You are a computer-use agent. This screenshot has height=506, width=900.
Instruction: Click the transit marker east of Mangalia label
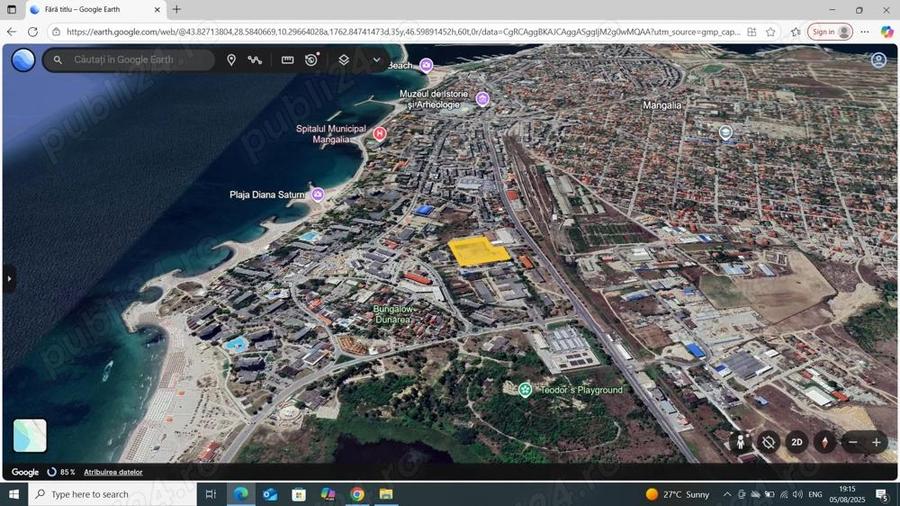click(x=726, y=133)
